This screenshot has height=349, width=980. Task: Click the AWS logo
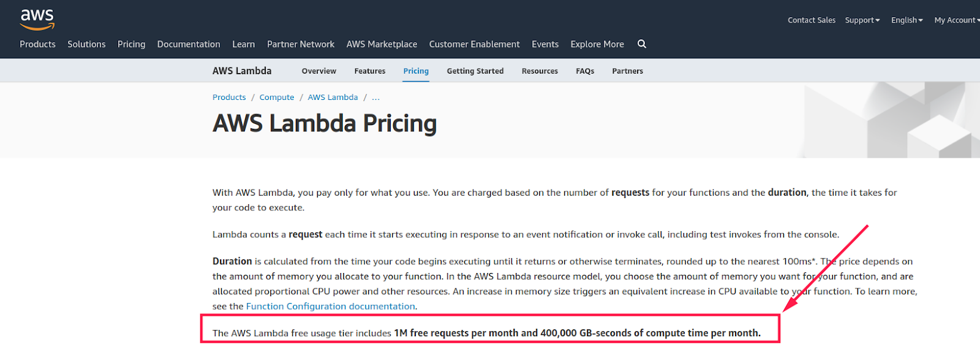pos(37,20)
